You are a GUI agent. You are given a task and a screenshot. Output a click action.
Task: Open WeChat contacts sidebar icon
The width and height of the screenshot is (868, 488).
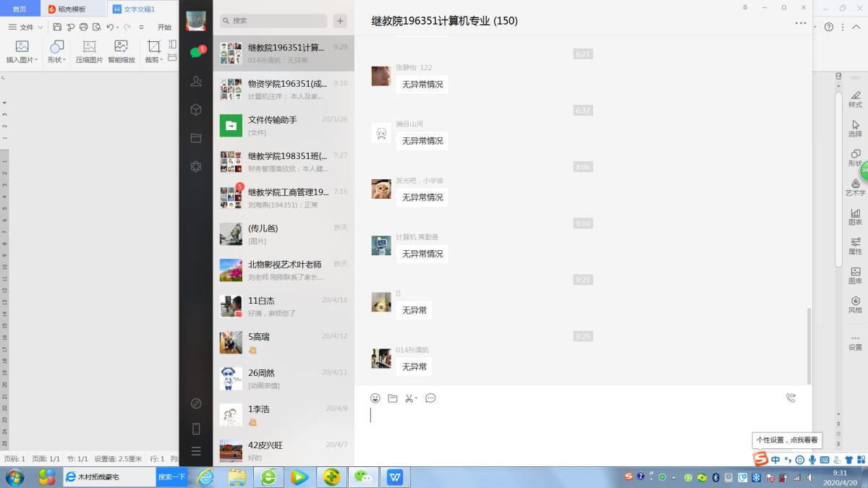click(x=196, y=81)
